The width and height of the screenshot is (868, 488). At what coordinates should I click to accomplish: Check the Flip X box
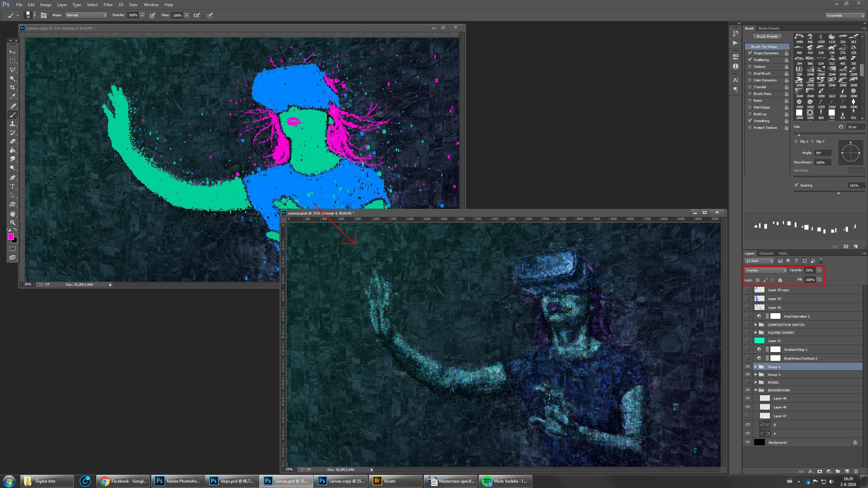pyautogui.click(x=796, y=142)
